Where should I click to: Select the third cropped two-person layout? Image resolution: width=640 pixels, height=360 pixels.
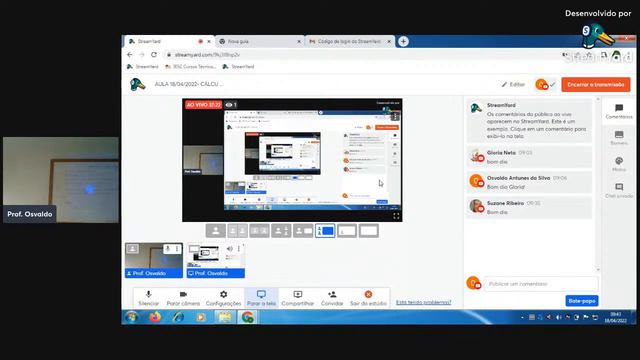click(259, 231)
